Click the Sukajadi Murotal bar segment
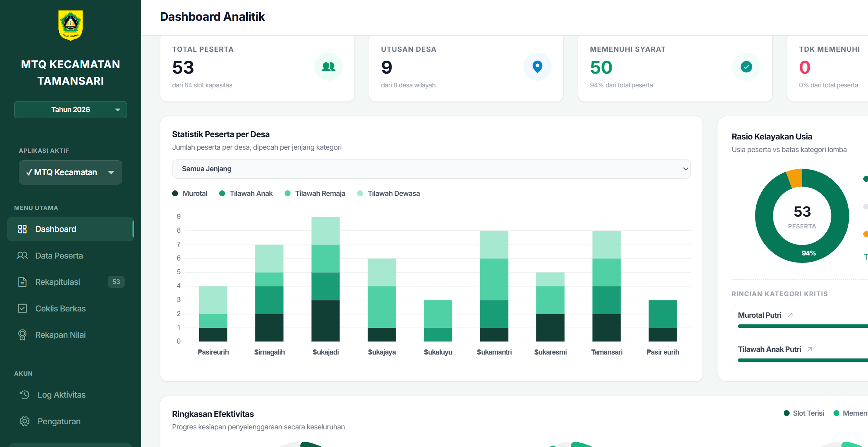 [325, 320]
